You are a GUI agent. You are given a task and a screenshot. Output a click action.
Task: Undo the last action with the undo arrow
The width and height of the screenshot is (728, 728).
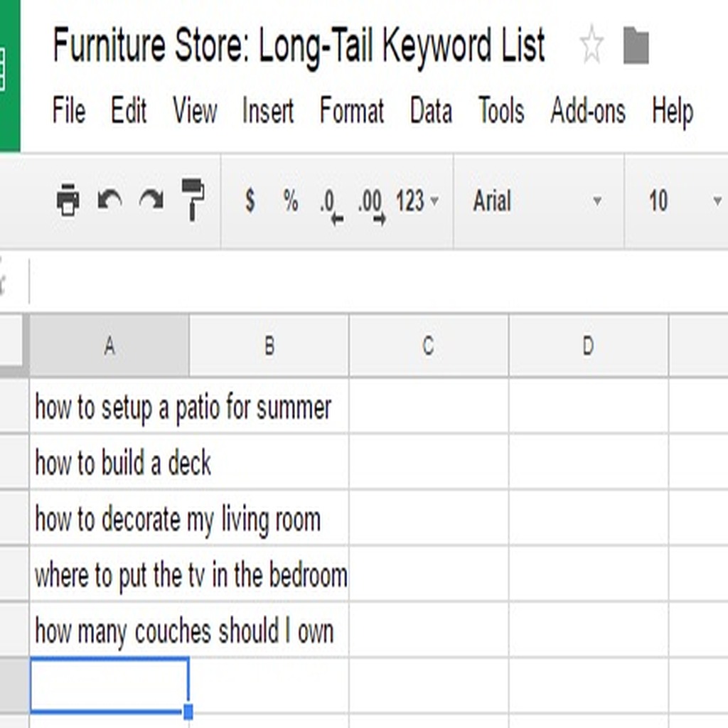tap(109, 200)
